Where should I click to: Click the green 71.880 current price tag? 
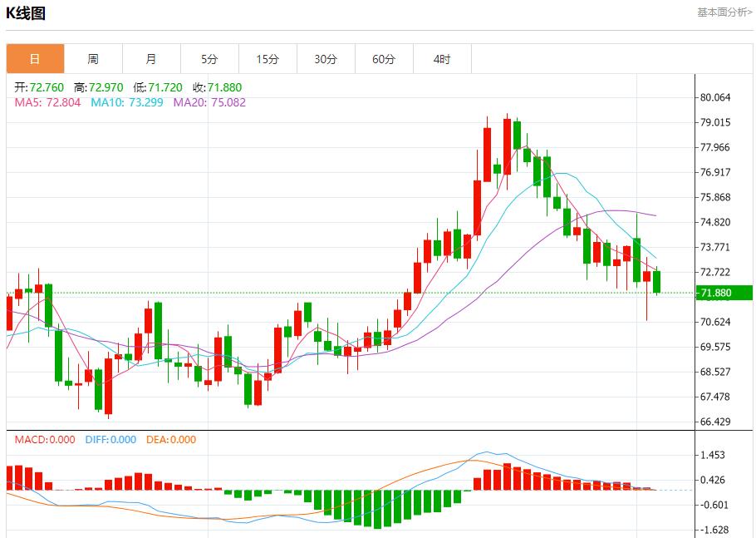(724, 293)
